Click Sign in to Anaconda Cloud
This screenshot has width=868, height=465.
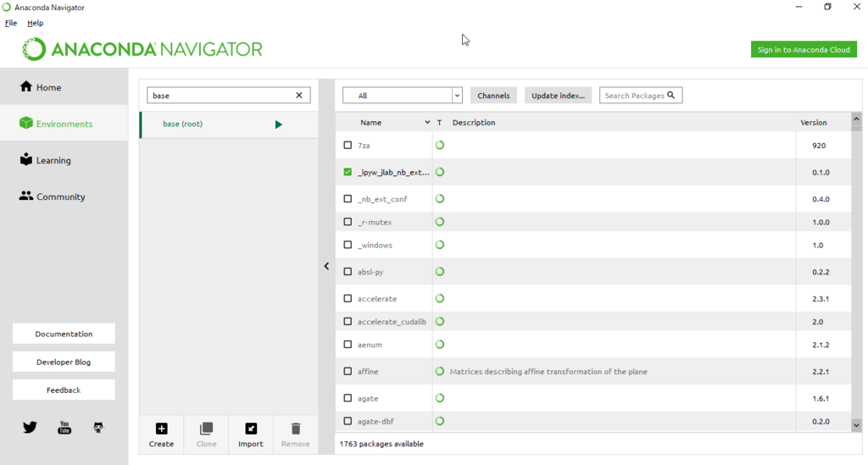[804, 49]
